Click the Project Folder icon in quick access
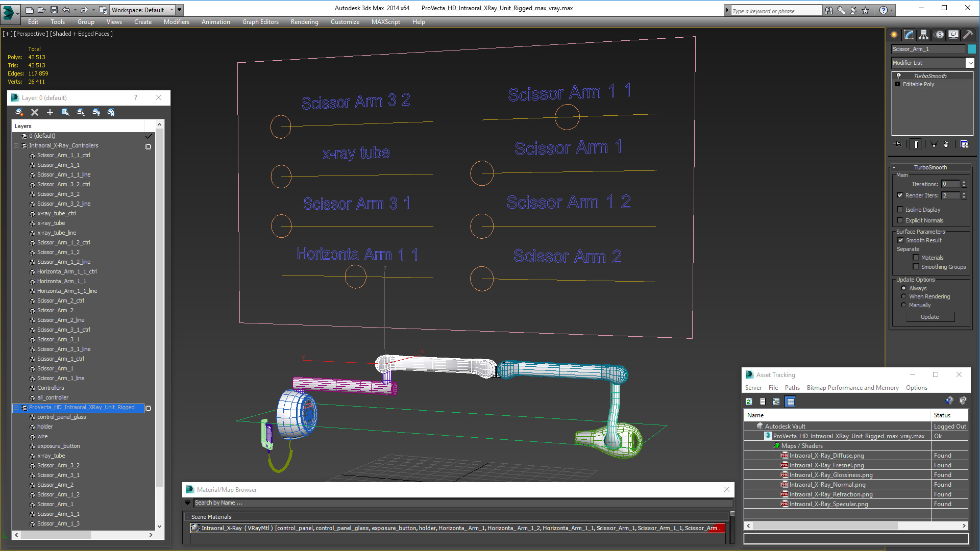The height and width of the screenshot is (551, 980). click(x=103, y=10)
